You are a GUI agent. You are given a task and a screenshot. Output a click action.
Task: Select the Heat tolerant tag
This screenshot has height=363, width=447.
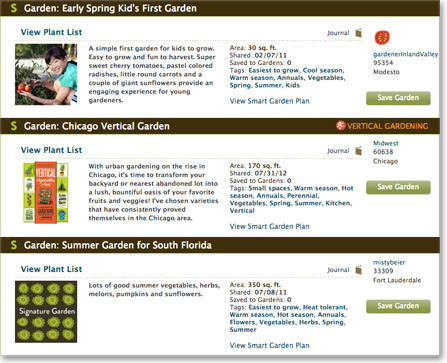[x=325, y=307]
